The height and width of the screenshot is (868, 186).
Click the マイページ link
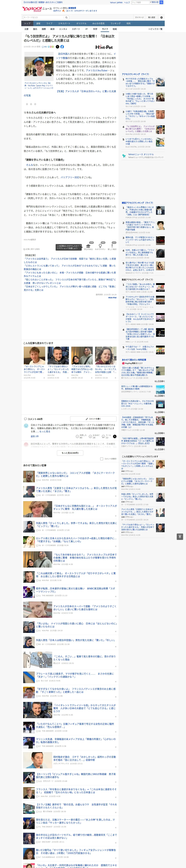(x=139, y=18)
